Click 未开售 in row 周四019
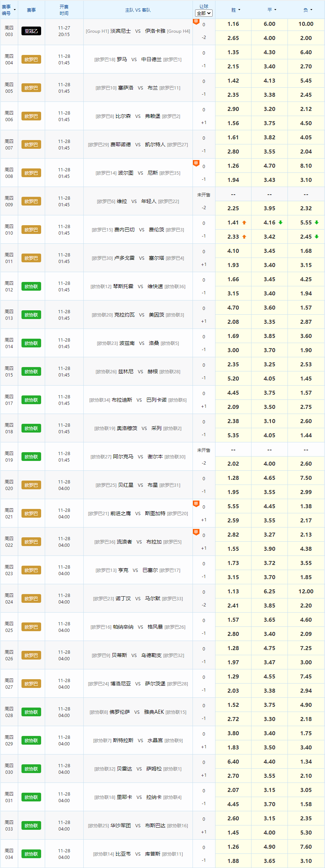The image size is (325, 868). click(204, 450)
